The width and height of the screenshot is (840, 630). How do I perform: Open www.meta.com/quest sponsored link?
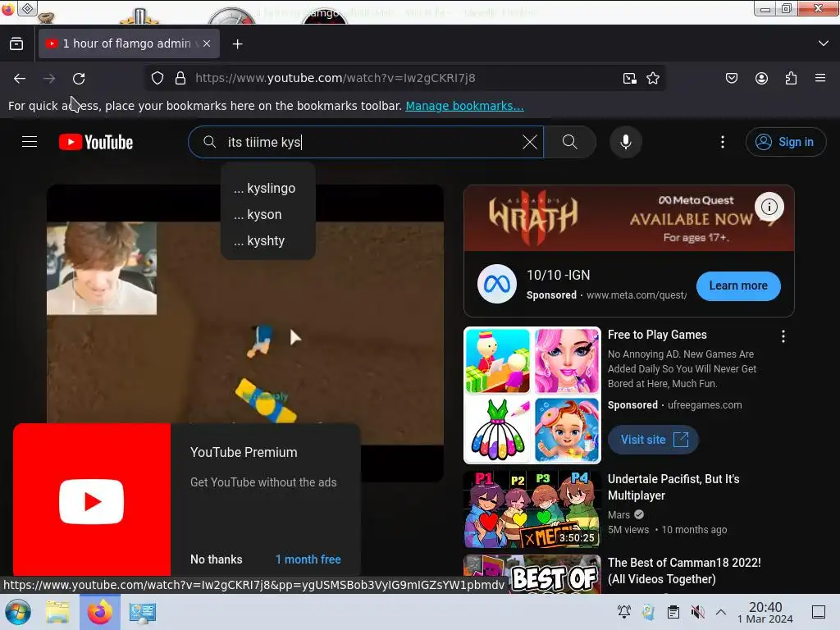point(637,295)
